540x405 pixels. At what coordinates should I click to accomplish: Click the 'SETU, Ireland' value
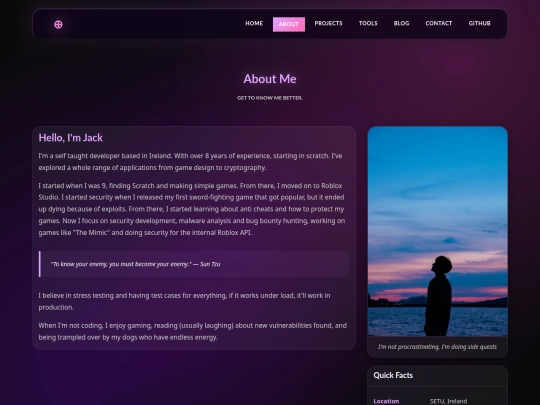click(x=448, y=401)
